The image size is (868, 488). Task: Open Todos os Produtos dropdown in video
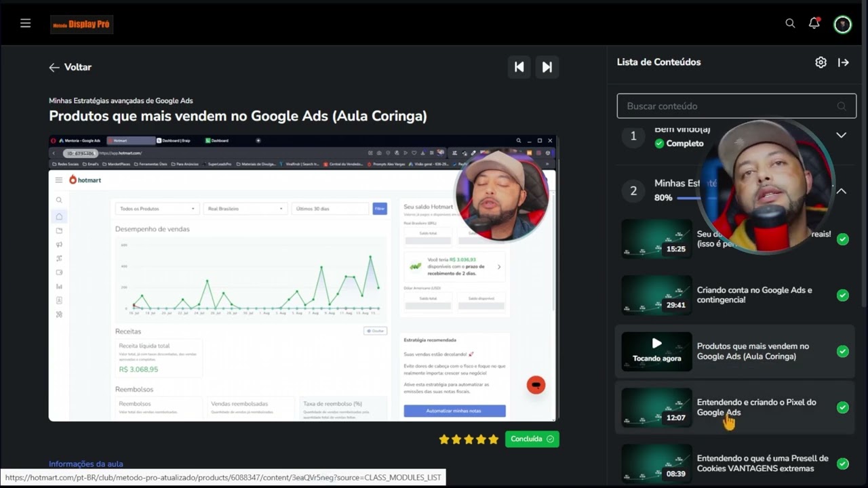click(x=157, y=209)
